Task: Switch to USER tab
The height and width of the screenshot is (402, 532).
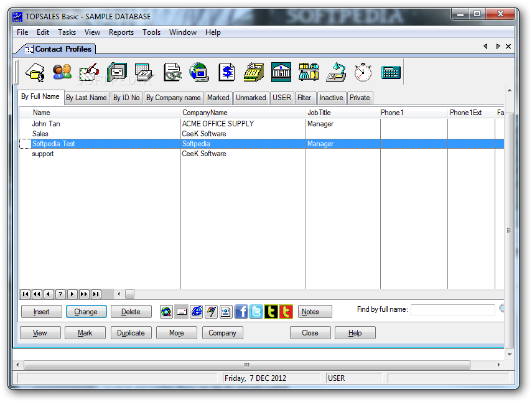Action: [282, 98]
